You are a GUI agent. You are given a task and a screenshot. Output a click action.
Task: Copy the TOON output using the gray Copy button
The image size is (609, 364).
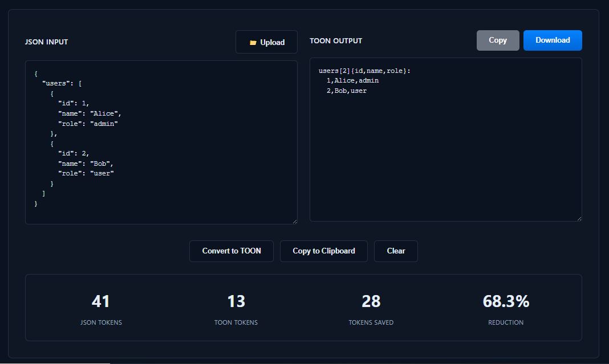(498, 40)
